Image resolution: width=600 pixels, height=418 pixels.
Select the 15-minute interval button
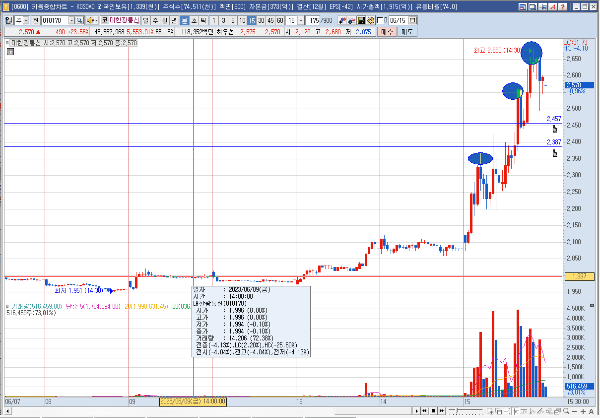(x=251, y=20)
